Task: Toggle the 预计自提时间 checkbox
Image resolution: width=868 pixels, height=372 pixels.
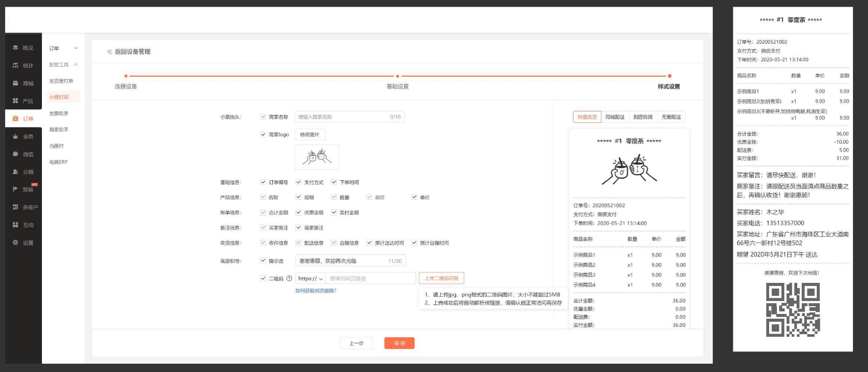Action: click(x=414, y=243)
